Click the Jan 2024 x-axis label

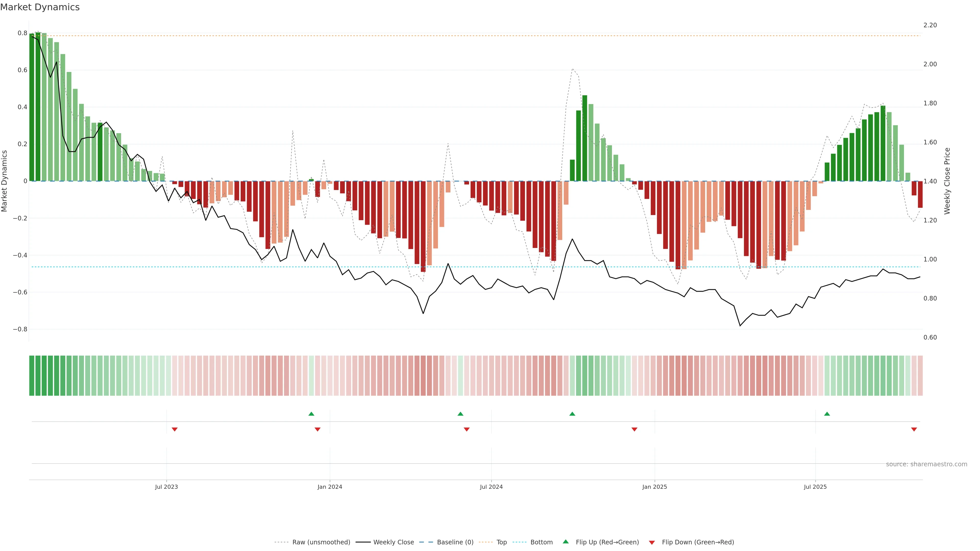coord(330,487)
